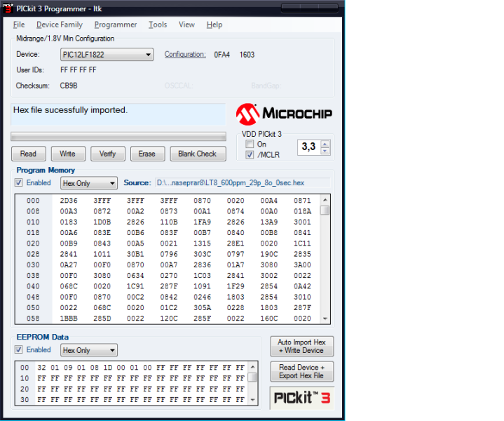Click Program Memory scrollbar down arrow
The width and height of the screenshot is (504, 421).
[325, 319]
